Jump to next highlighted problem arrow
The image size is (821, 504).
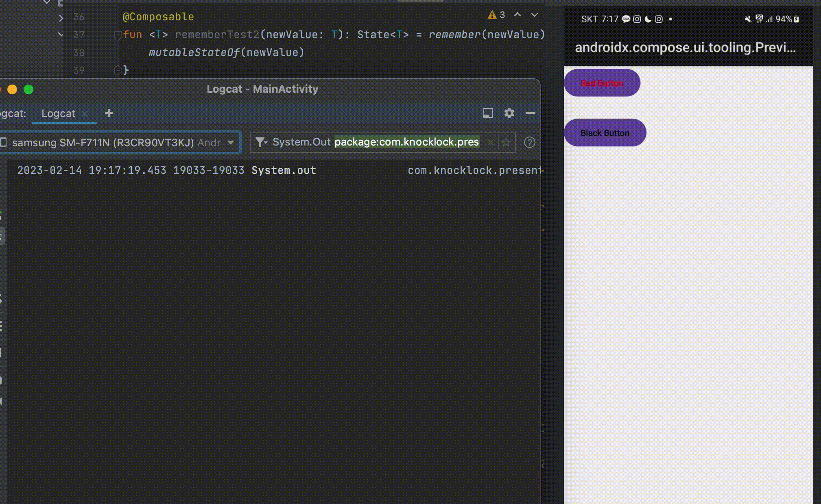point(534,15)
